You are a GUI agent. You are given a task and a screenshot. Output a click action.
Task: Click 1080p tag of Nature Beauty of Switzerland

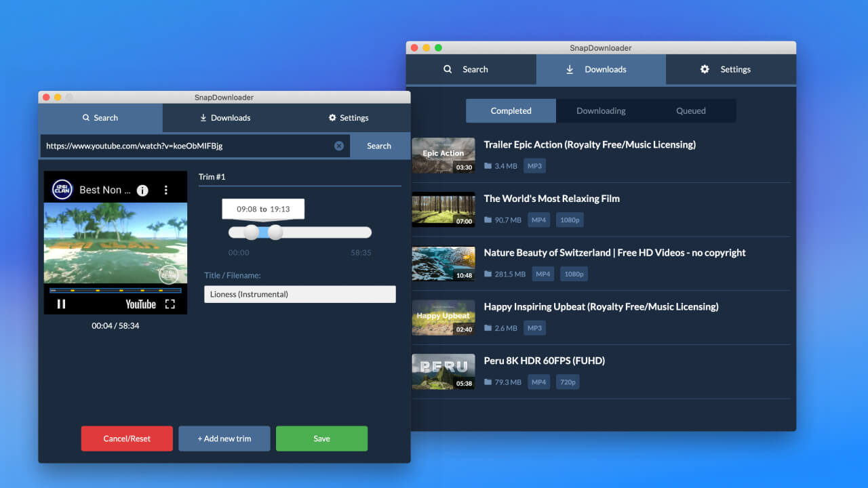click(574, 274)
